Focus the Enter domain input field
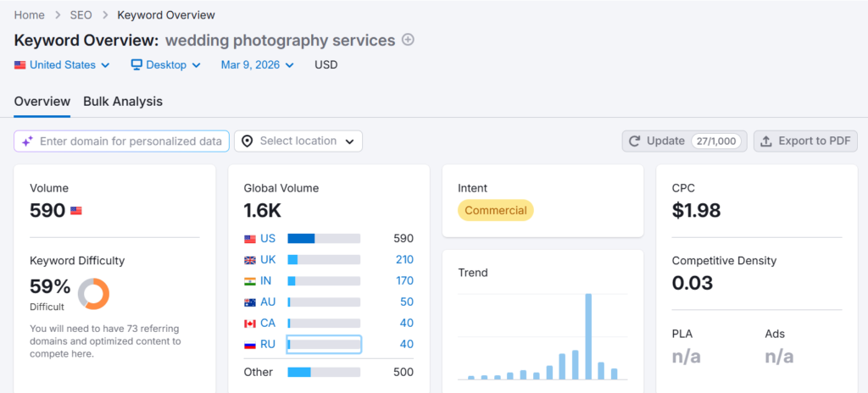This screenshot has height=393, width=868. tap(131, 141)
